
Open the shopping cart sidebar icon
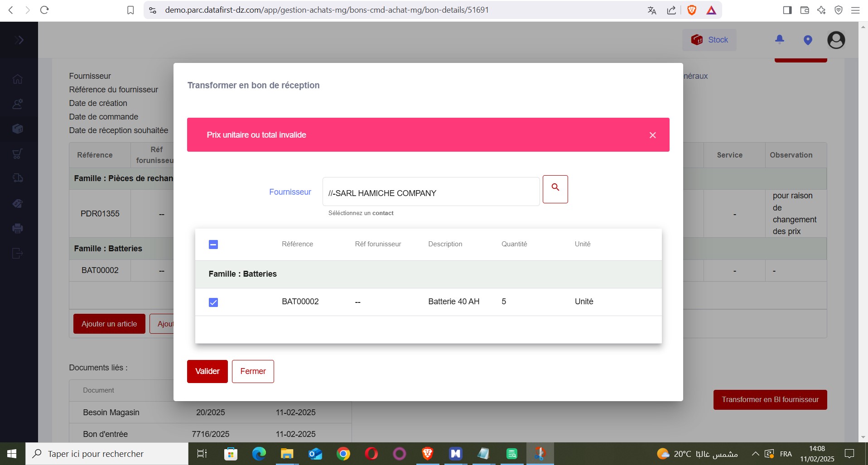18,154
